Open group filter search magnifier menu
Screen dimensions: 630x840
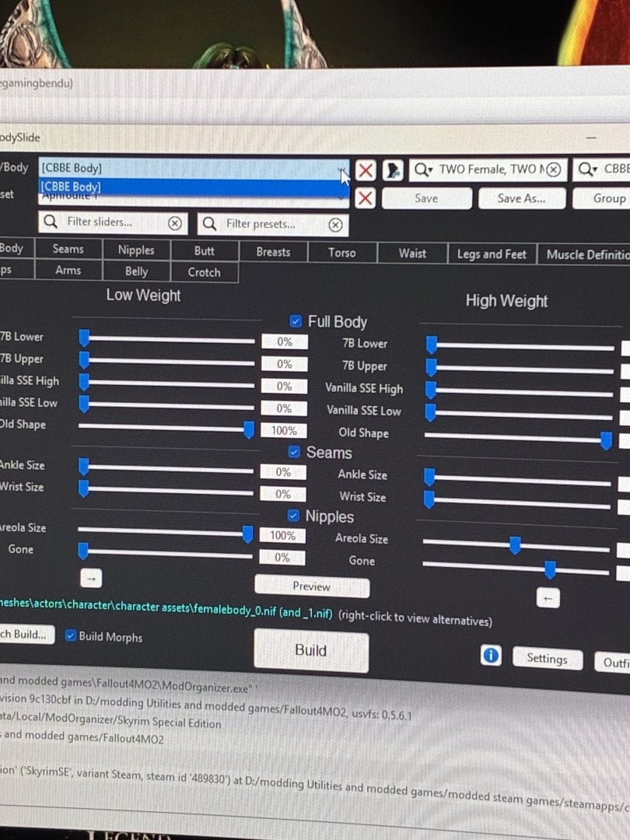pyautogui.click(x=422, y=170)
